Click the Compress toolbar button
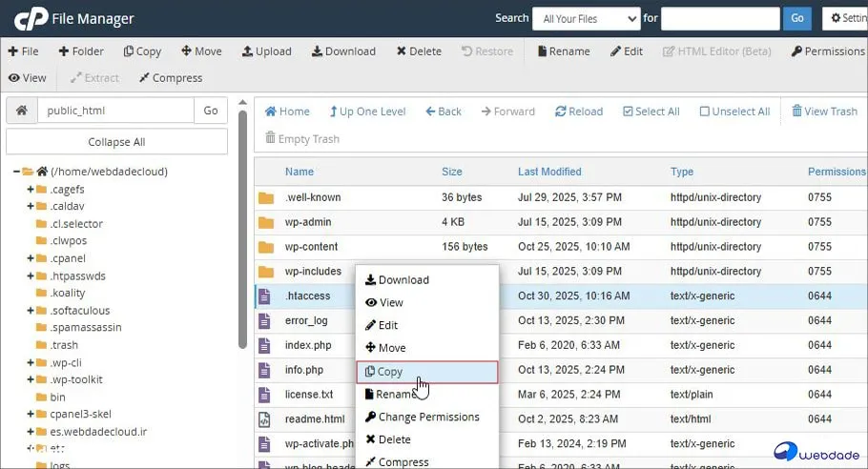 point(171,78)
